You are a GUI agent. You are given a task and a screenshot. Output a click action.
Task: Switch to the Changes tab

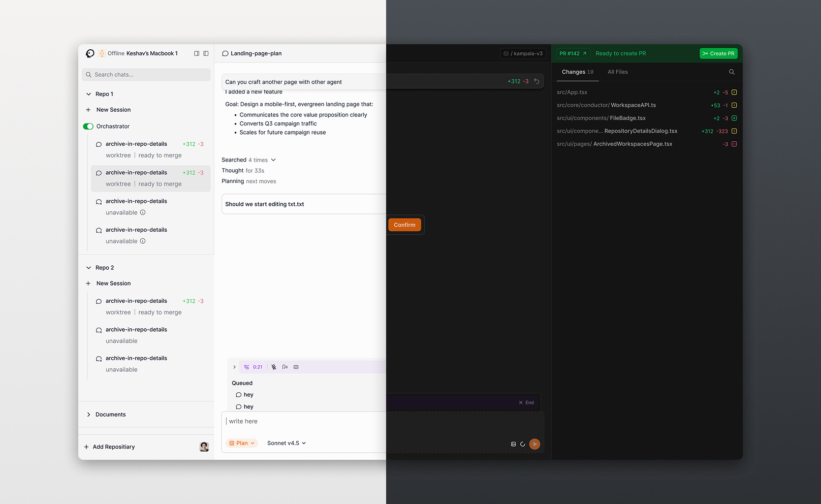(x=577, y=72)
